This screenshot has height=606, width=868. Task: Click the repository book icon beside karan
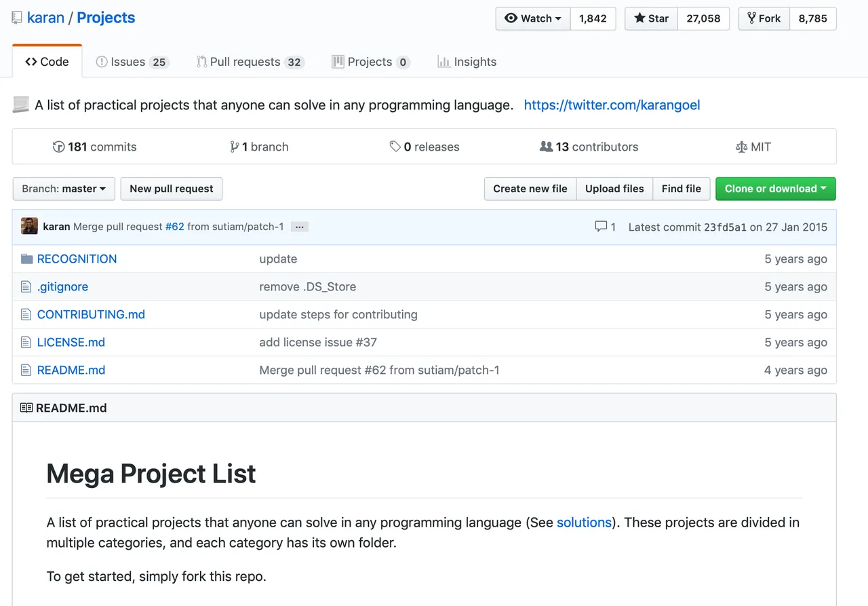pyautogui.click(x=17, y=18)
